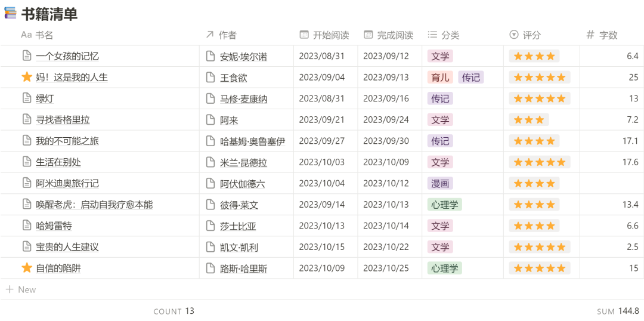Click page icon for 绿灯
Viewport: 644px width, 321px height.
[27, 98]
